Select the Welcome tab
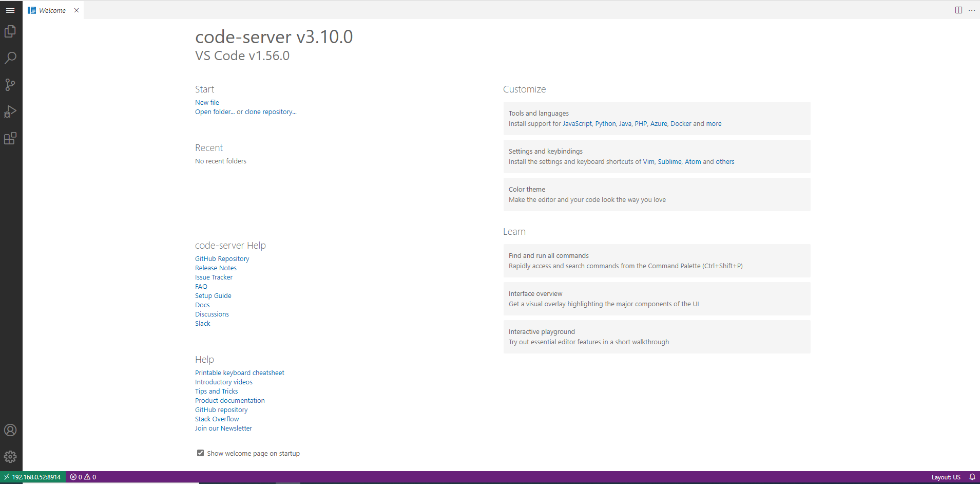The width and height of the screenshot is (980, 484). [51, 10]
